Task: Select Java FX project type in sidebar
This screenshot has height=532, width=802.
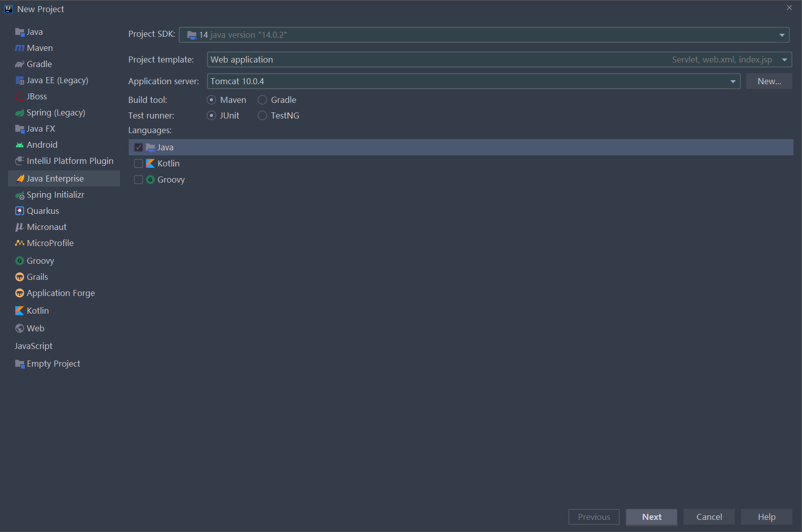Action: point(64,129)
